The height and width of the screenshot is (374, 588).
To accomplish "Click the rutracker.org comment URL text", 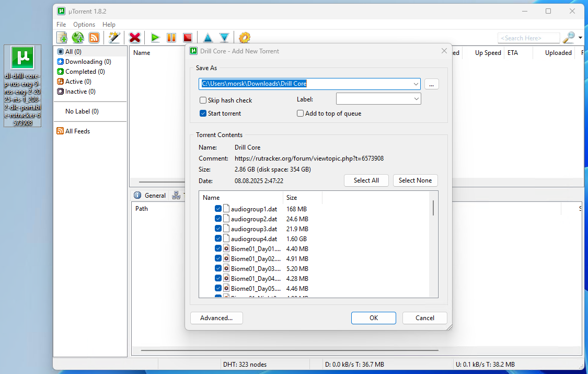I will (x=309, y=158).
